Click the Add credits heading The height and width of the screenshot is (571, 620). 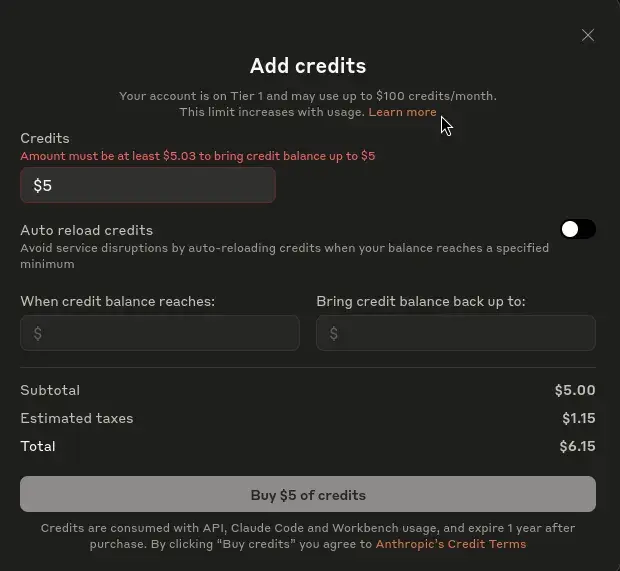[x=308, y=66]
